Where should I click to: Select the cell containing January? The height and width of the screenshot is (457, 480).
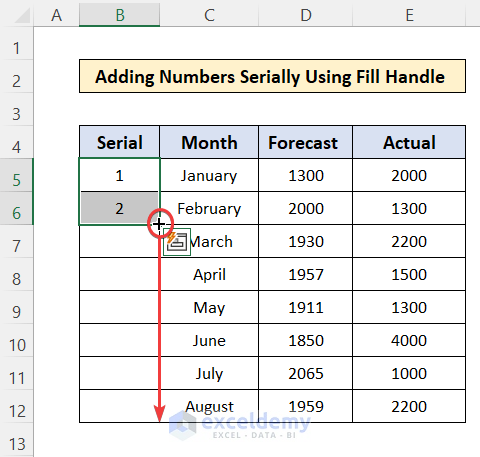(209, 175)
